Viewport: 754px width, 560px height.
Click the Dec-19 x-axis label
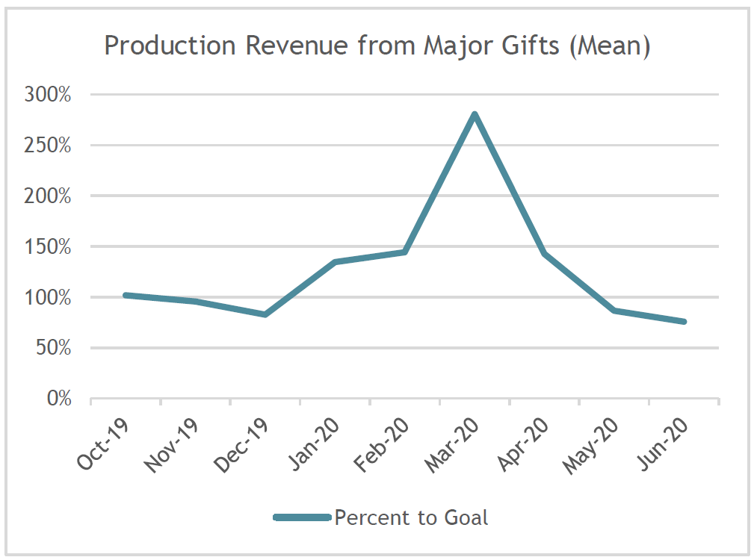(241, 446)
